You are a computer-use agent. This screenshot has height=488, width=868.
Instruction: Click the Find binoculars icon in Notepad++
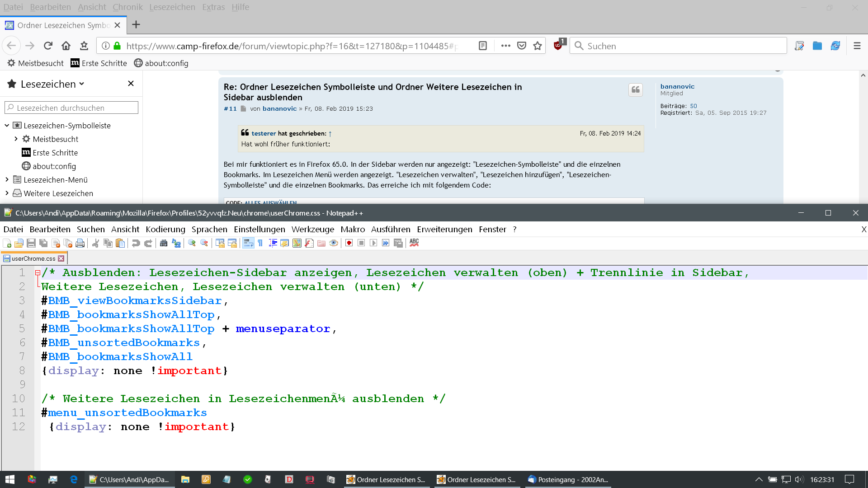(164, 243)
